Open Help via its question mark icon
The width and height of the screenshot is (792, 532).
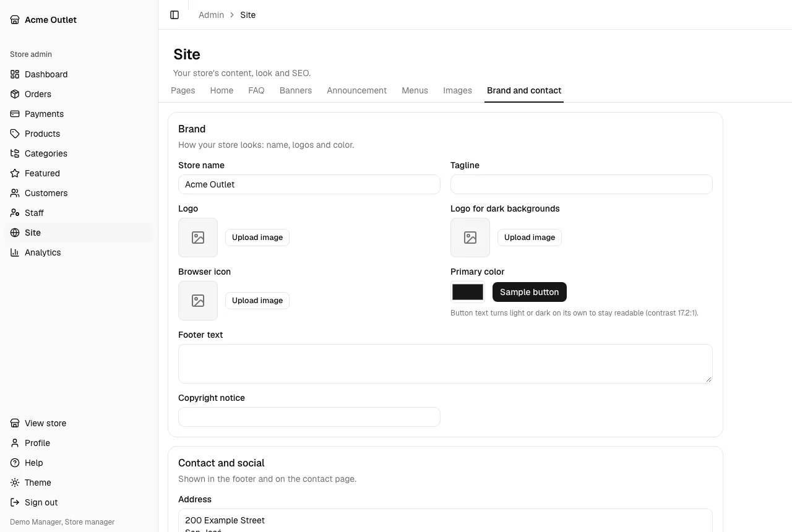[x=15, y=463]
